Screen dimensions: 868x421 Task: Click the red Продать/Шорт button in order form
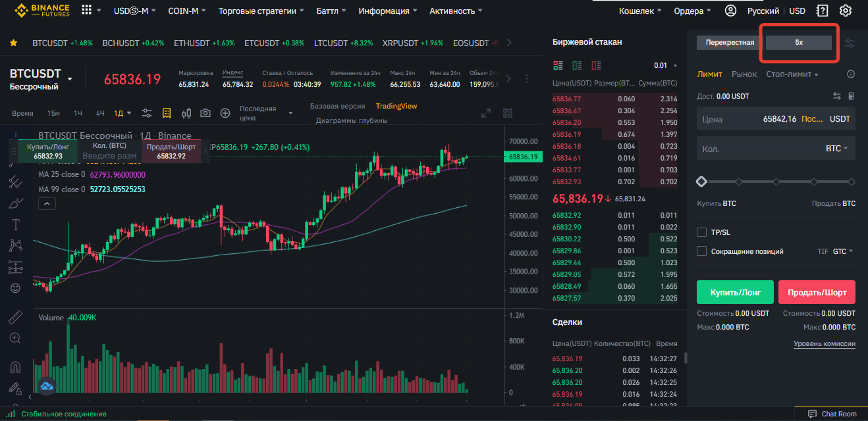pos(817,292)
